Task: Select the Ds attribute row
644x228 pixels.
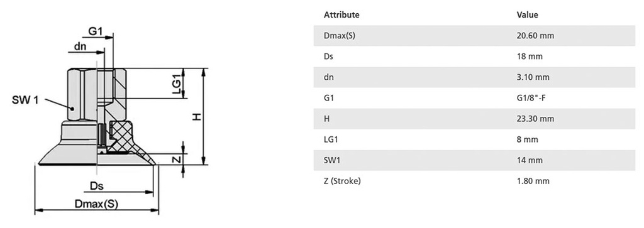Action: tap(474, 56)
